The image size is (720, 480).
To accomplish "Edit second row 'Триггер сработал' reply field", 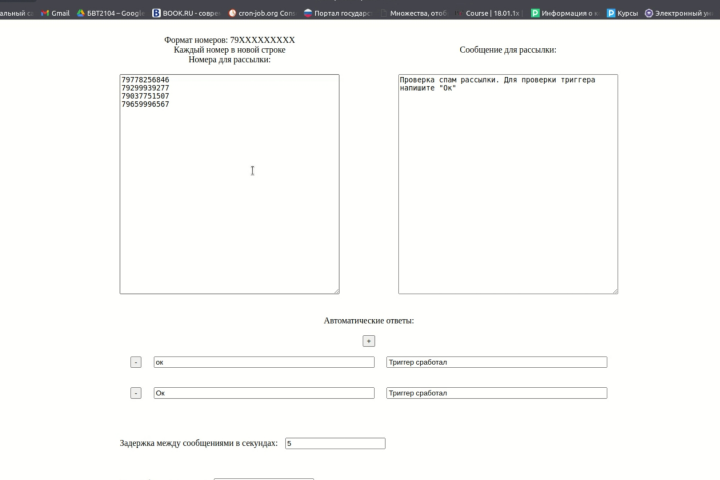I will point(497,393).
